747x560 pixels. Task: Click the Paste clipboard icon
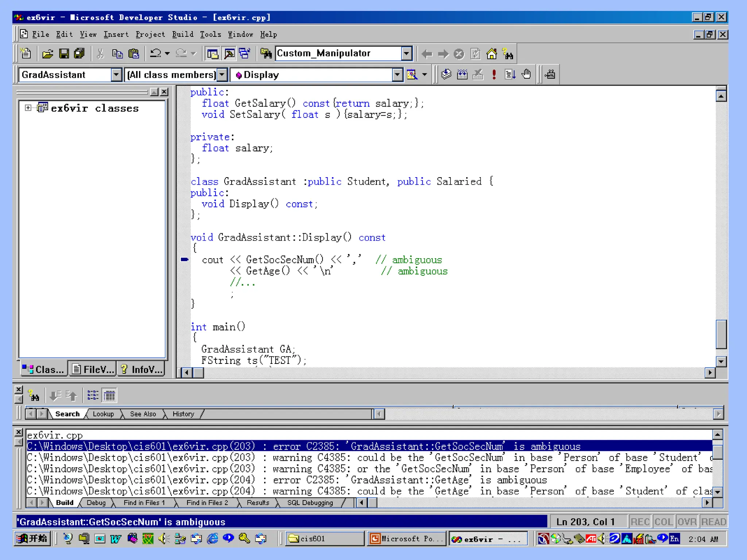click(134, 54)
